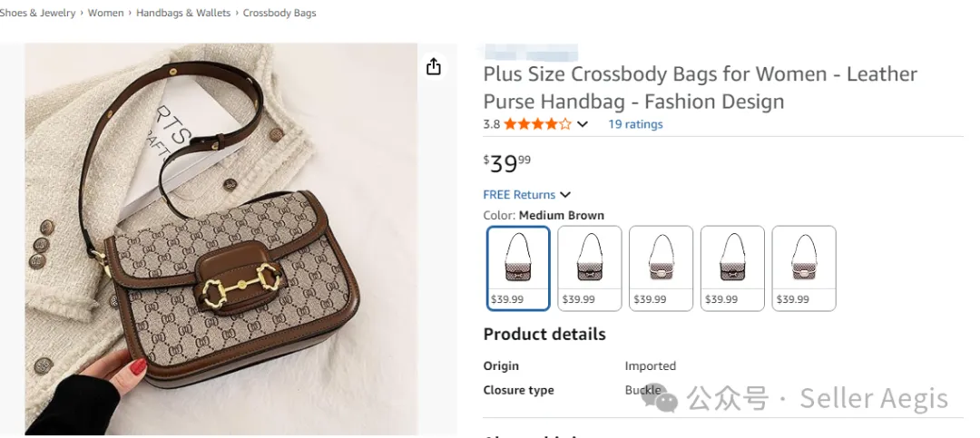Screen dimensions: 980x438
Task: Expand the FREE Returns details
Action: (565, 194)
